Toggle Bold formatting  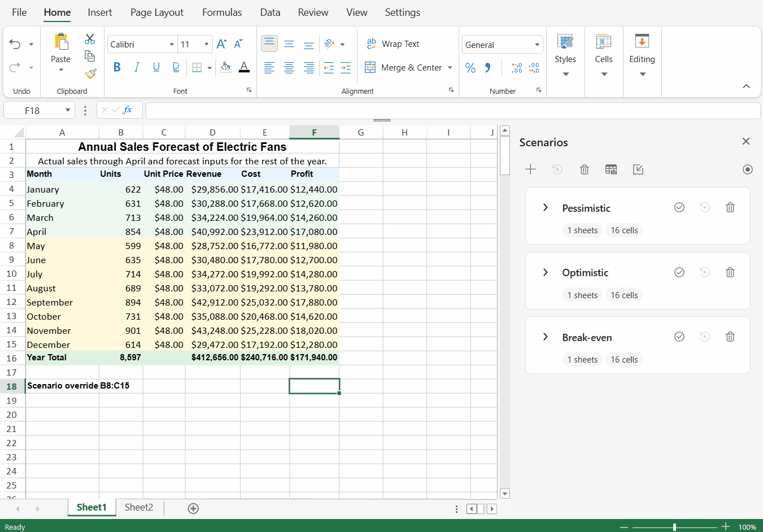117,67
